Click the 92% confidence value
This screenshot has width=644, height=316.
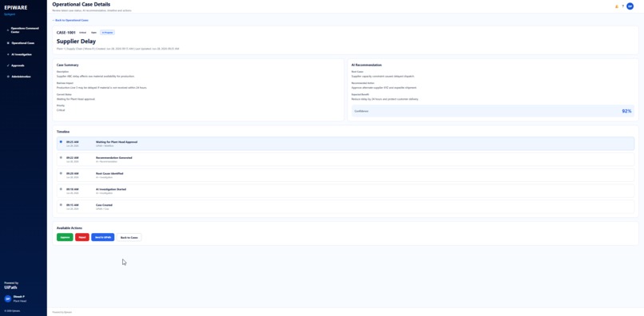click(x=626, y=111)
